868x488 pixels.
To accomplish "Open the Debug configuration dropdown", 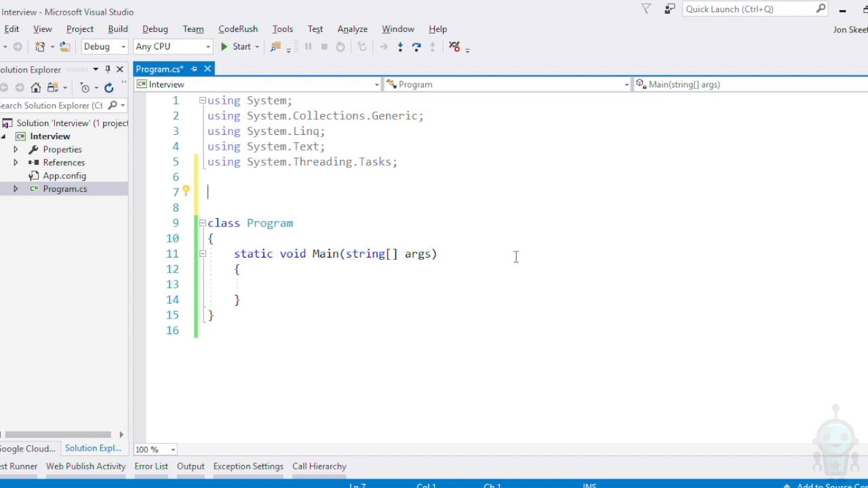I will [x=104, y=47].
